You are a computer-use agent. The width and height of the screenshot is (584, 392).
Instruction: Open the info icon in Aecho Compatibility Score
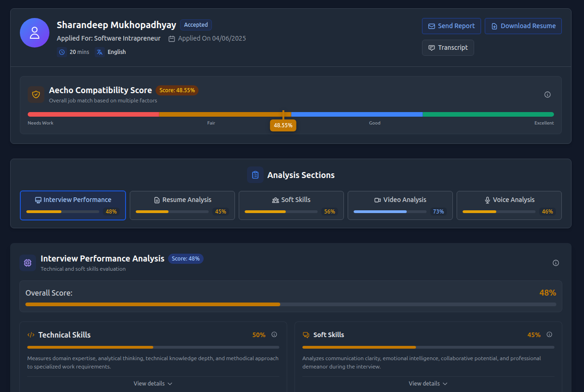pos(548,95)
